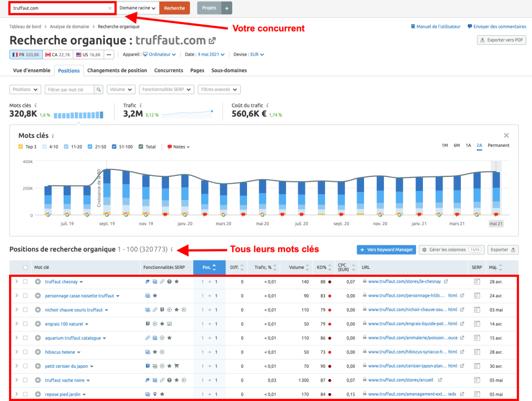This screenshot has width=532, height=401.
Task: View SERP snapshot for nichoir chauve souris truffaut
Action: coord(477,310)
